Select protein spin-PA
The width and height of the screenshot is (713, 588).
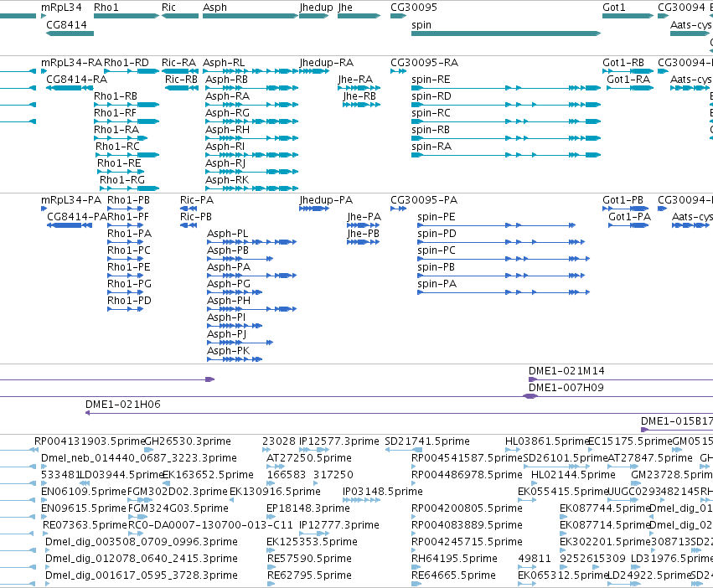pos(504,292)
